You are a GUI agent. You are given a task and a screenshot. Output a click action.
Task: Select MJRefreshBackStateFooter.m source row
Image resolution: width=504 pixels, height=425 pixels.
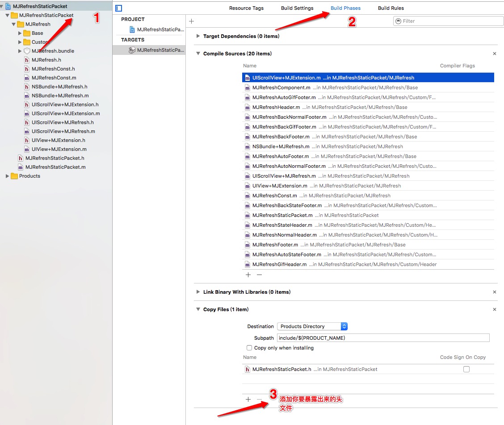pyautogui.click(x=368, y=206)
